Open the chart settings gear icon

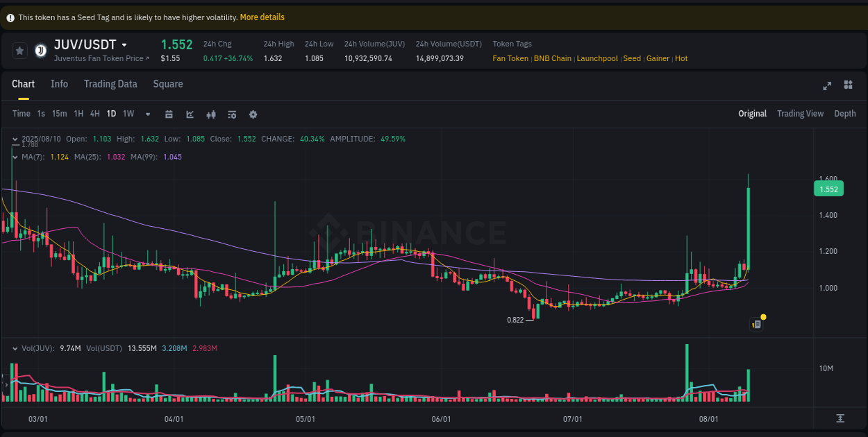[x=253, y=114]
